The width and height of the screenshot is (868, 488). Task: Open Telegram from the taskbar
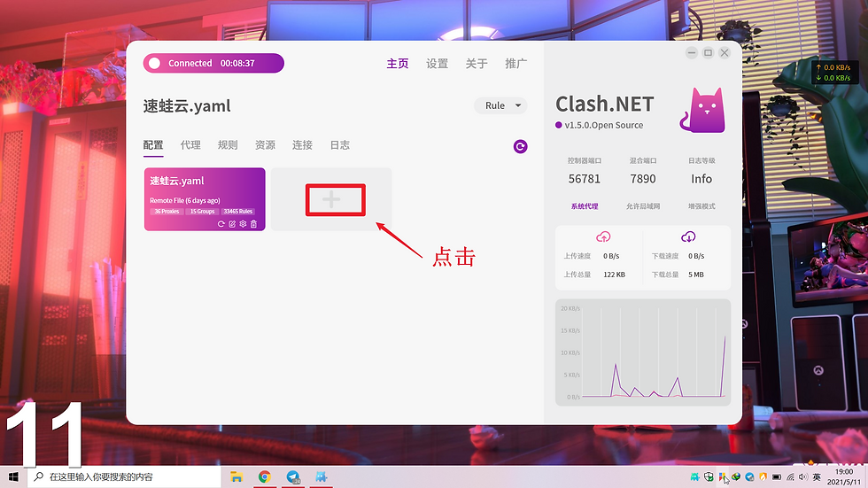pos(293,476)
